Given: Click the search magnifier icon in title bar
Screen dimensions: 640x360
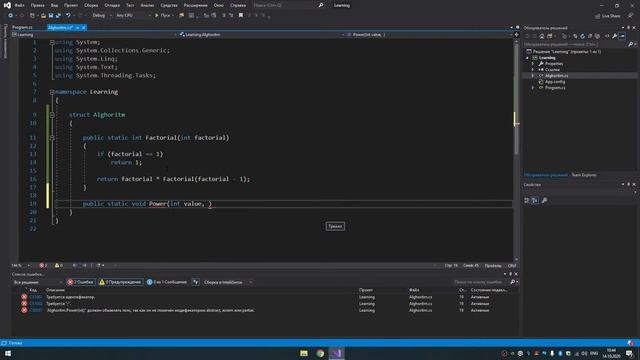Looking at the screenshot, I should coord(321,5).
